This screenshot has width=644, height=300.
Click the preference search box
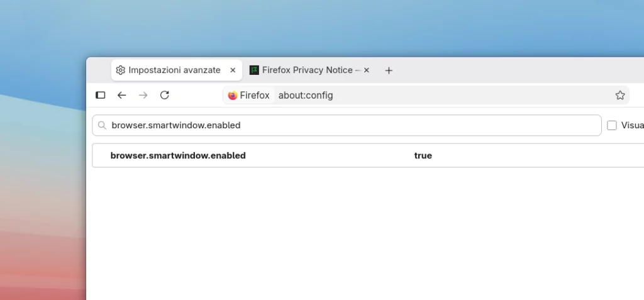click(x=347, y=125)
